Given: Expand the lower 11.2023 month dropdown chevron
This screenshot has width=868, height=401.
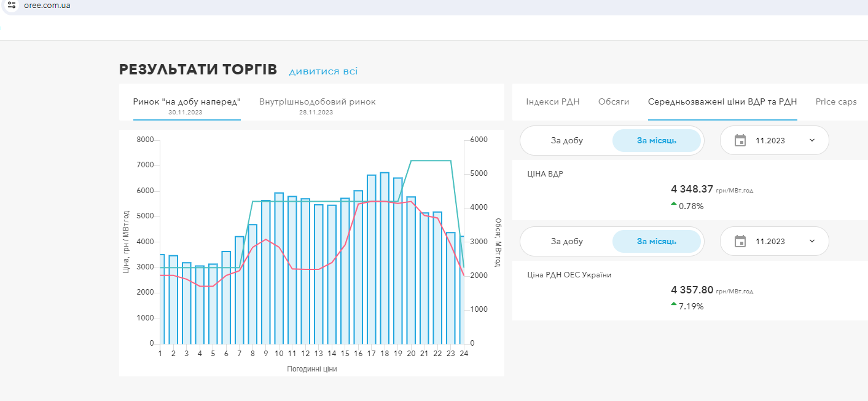Looking at the screenshot, I should pyautogui.click(x=811, y=241).
